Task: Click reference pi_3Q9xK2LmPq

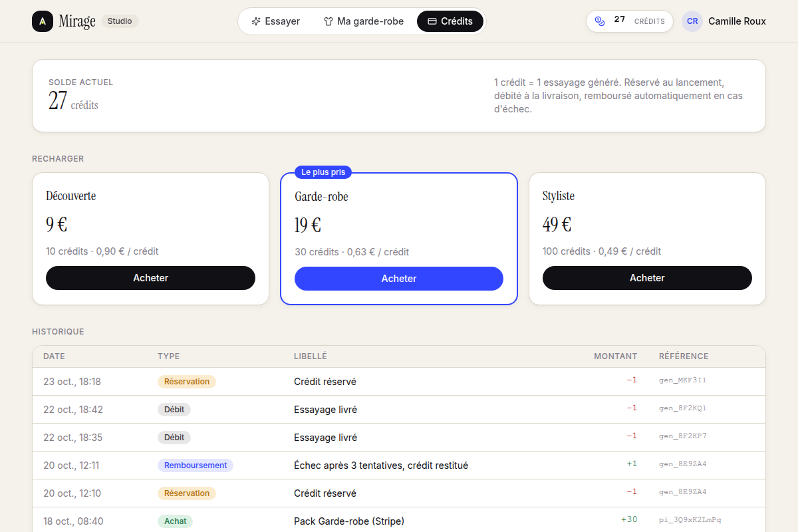Action: click(x=690, y=520)
